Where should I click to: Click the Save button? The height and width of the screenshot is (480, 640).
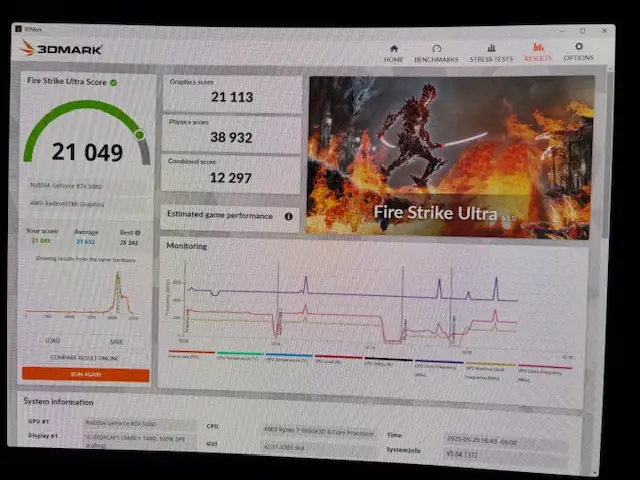116,342
